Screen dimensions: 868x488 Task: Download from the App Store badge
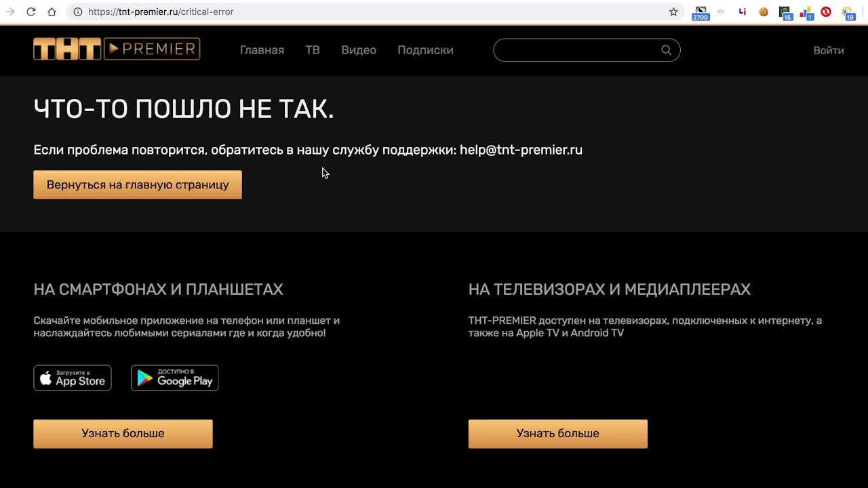[73, 378]
